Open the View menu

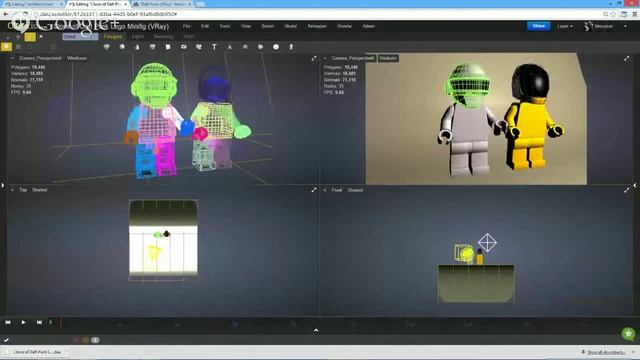click(246, 26)
